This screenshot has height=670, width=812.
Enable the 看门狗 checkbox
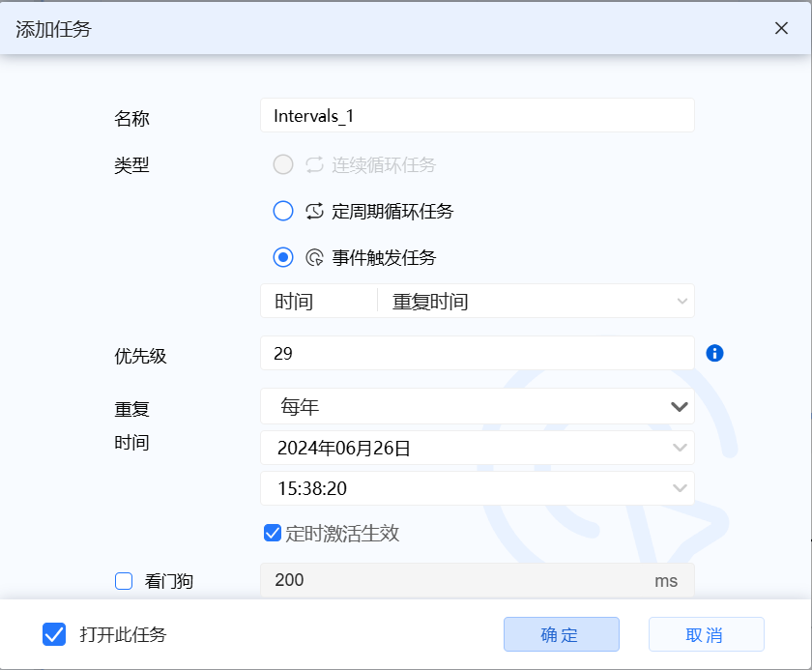pos(123,581)
